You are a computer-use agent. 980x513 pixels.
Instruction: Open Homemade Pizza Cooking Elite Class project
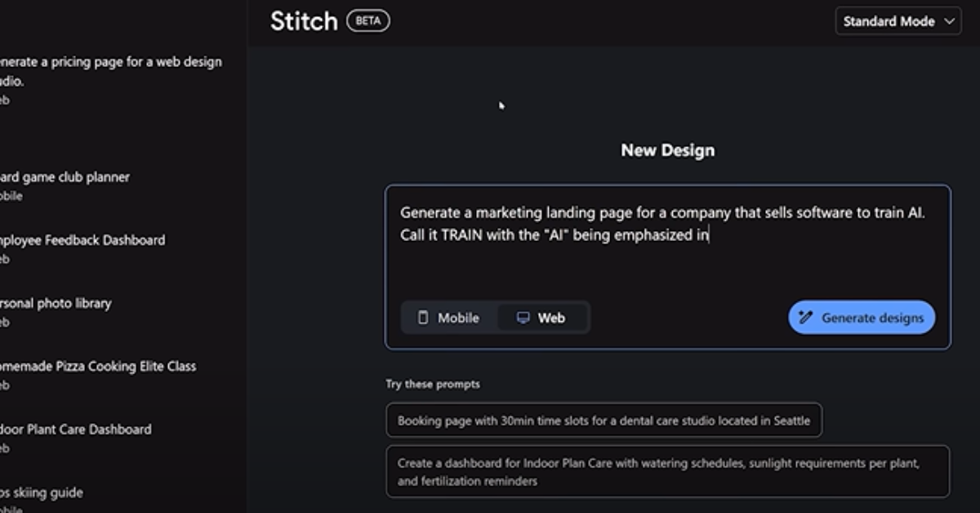coord(98,366)
